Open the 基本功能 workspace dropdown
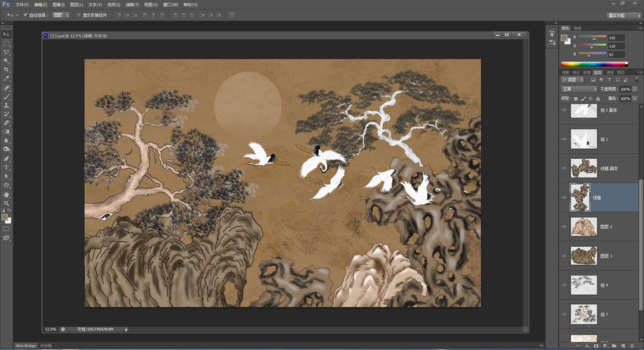 pos(623,16)
